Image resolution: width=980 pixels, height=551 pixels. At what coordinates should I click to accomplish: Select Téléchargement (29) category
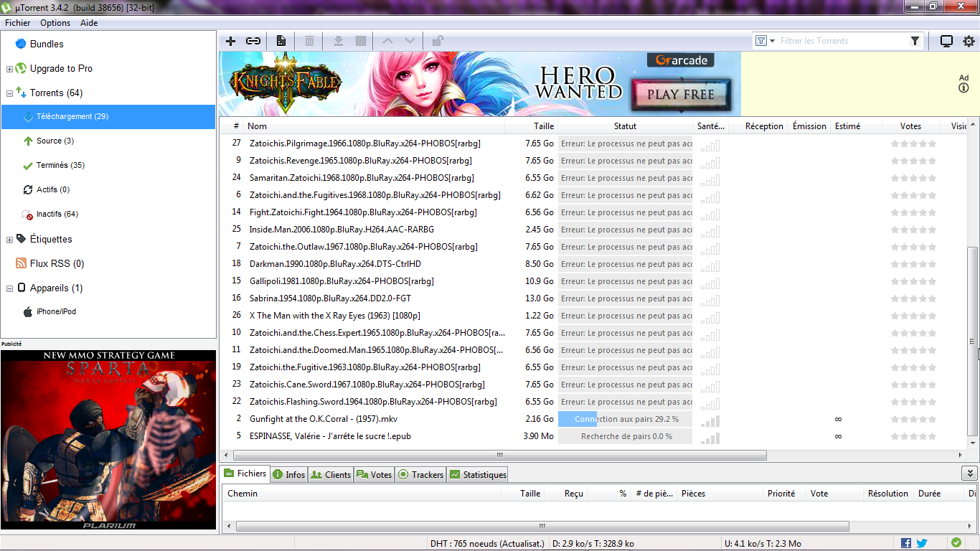coord(108,116)
